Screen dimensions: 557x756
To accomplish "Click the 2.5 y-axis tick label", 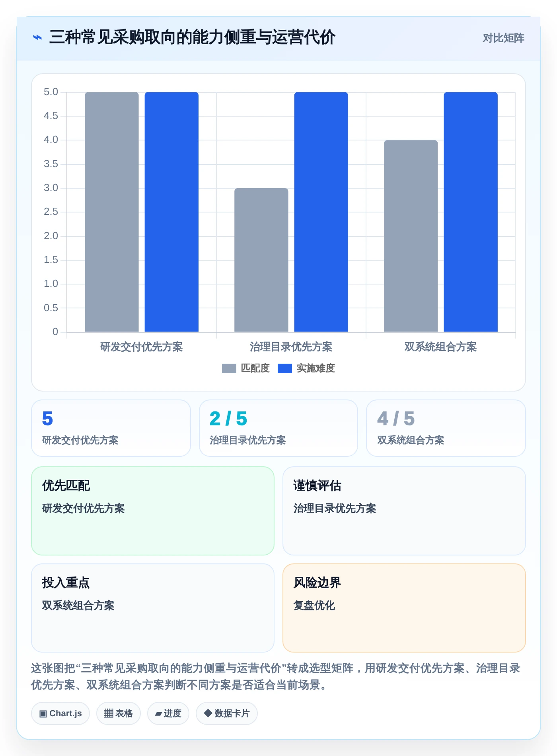I will pos(51,212).
